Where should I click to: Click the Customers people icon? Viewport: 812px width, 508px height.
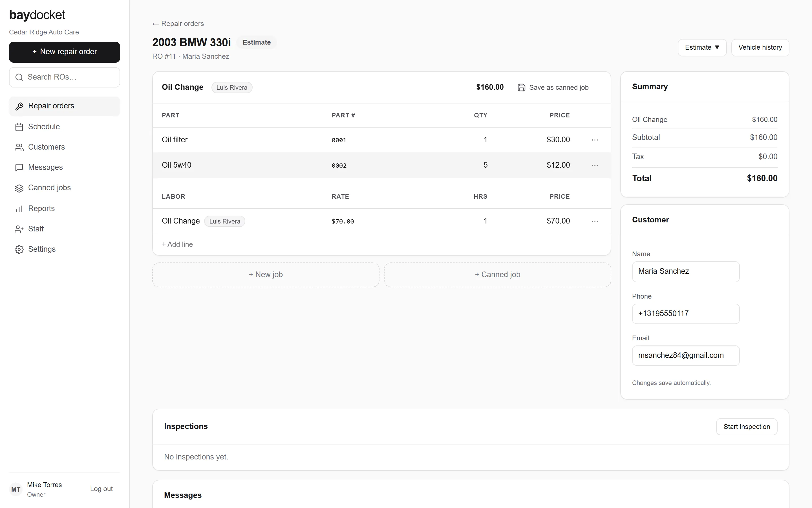coord(19,147)
